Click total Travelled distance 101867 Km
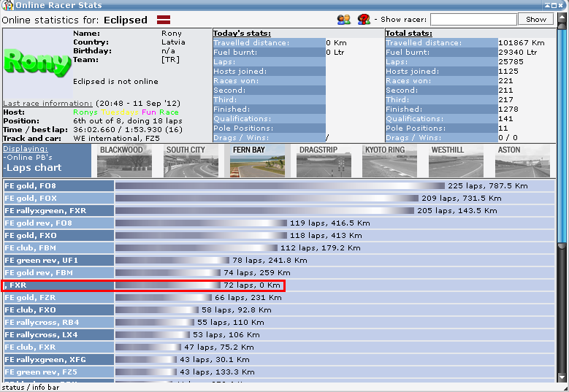569x392 pixels. (x=521, y=43)
